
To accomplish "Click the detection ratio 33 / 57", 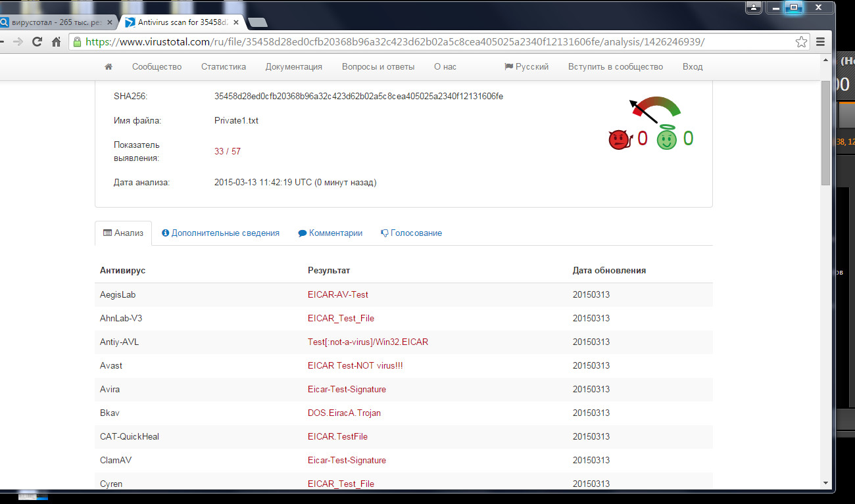I will [228, 151].
